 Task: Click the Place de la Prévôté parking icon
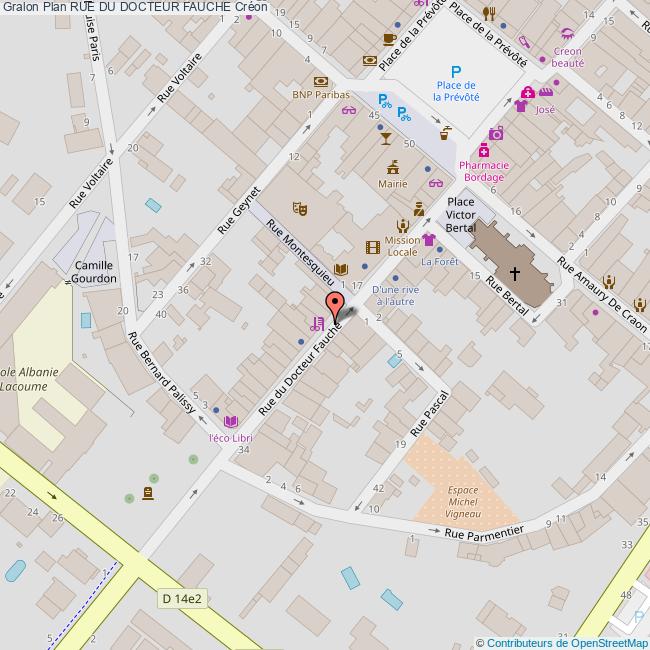[x=456, y=71]
